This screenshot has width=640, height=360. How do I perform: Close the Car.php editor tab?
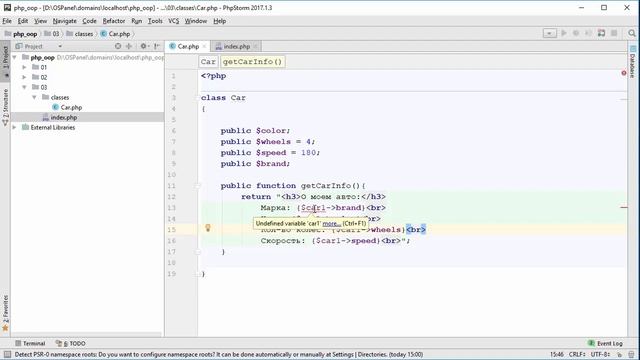coord(204,47)
